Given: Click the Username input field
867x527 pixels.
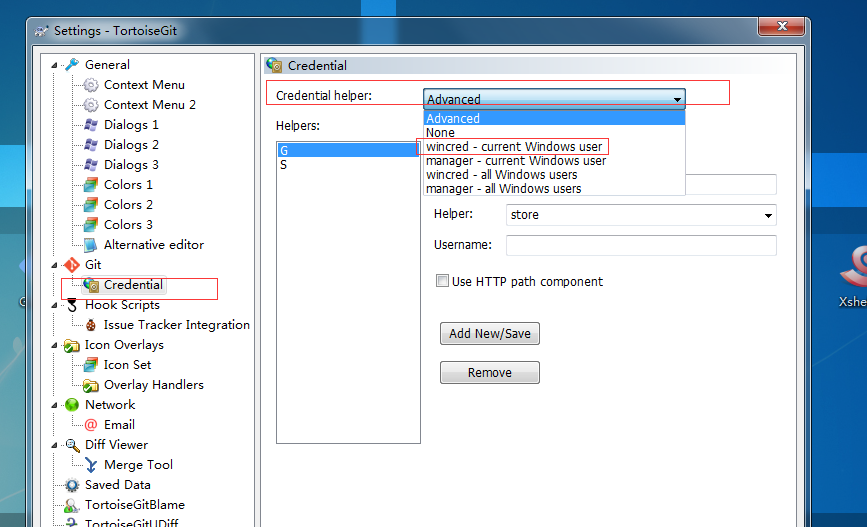Looking at the screenshot, I should [641, 245].
